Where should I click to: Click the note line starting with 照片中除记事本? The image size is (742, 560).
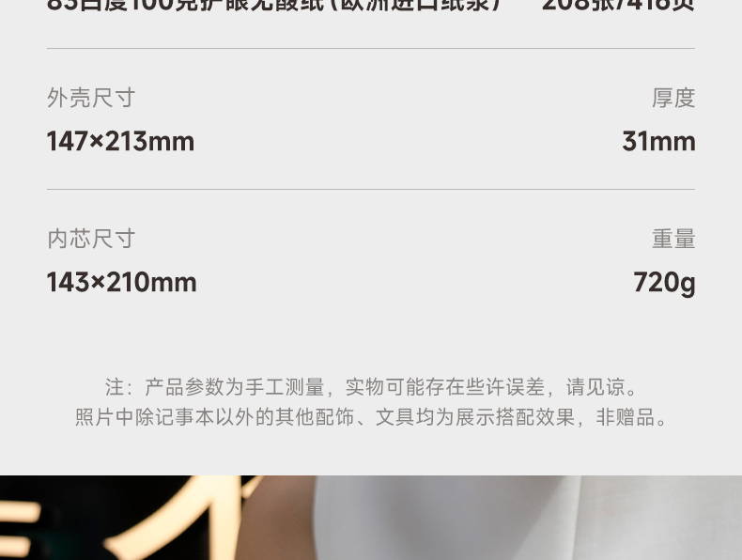click(371, 417)
